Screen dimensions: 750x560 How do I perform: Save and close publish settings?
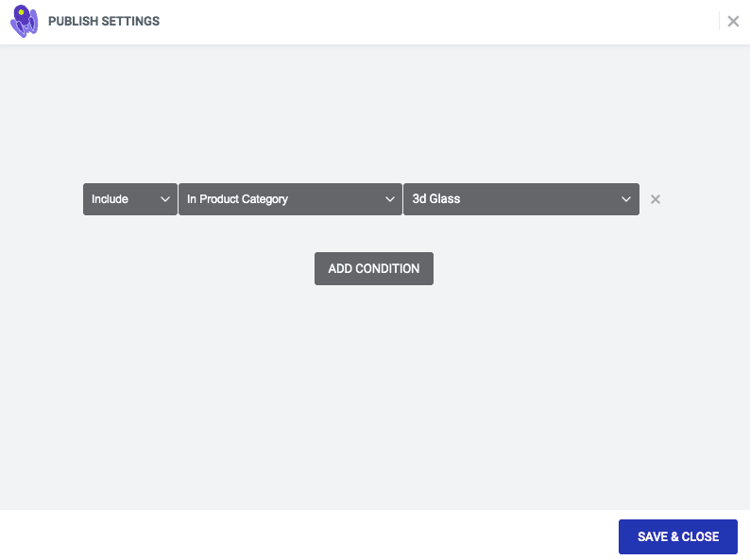pos(678,536)
